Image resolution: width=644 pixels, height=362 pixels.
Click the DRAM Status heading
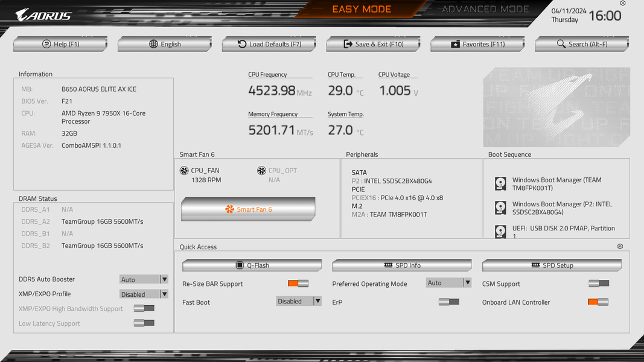point(38,198)
